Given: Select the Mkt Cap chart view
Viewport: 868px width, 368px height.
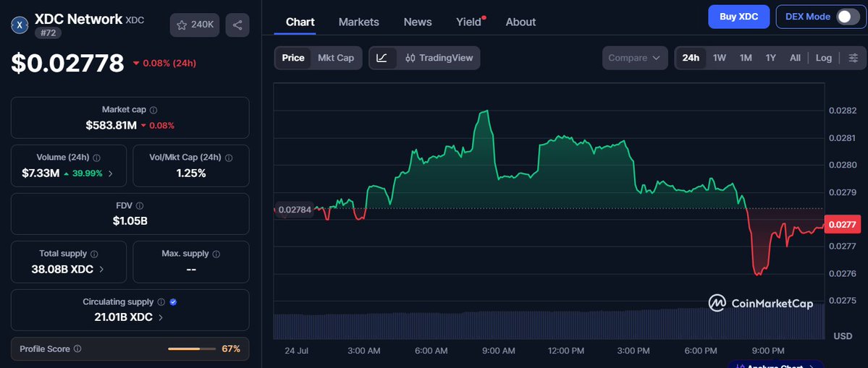Looking at the screenshot, I should click(x=335, y=58).
